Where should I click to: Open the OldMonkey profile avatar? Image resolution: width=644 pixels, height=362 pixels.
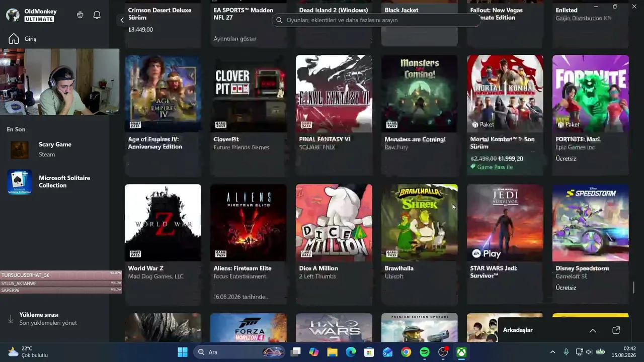pos(13,15)
